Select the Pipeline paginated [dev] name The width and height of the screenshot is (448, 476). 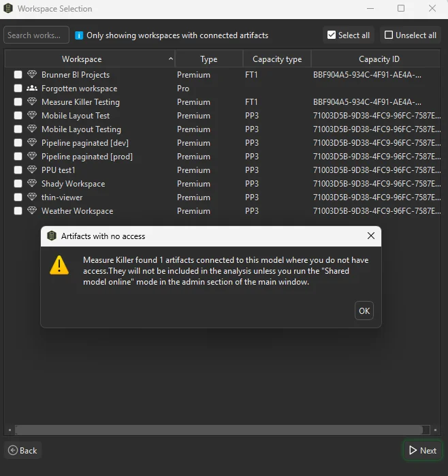click(85, 143)
